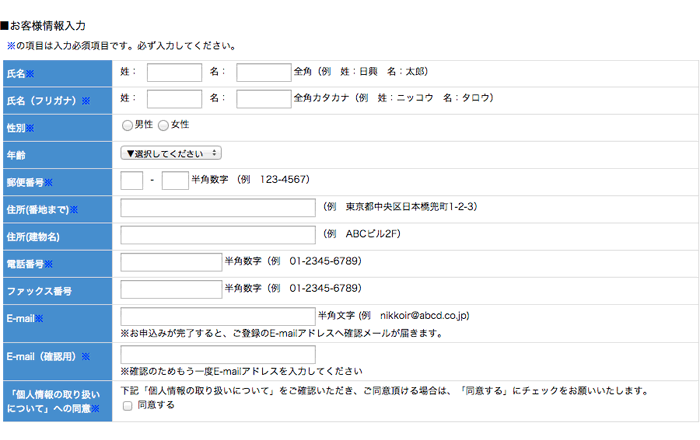Click the 郵便番号 row label
Image resolution: width=700 pixels, height=440 pixels.
pyautogui.click(x=29, y=183)
